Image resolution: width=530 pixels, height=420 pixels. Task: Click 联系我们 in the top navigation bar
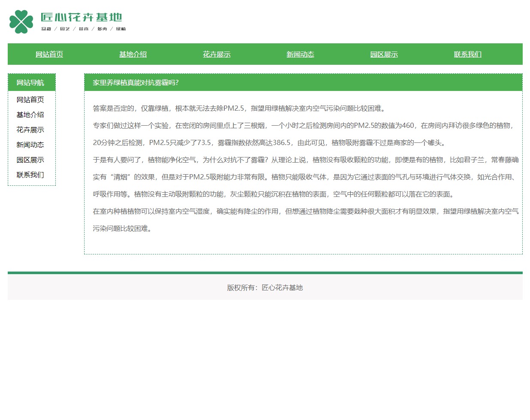468,54
